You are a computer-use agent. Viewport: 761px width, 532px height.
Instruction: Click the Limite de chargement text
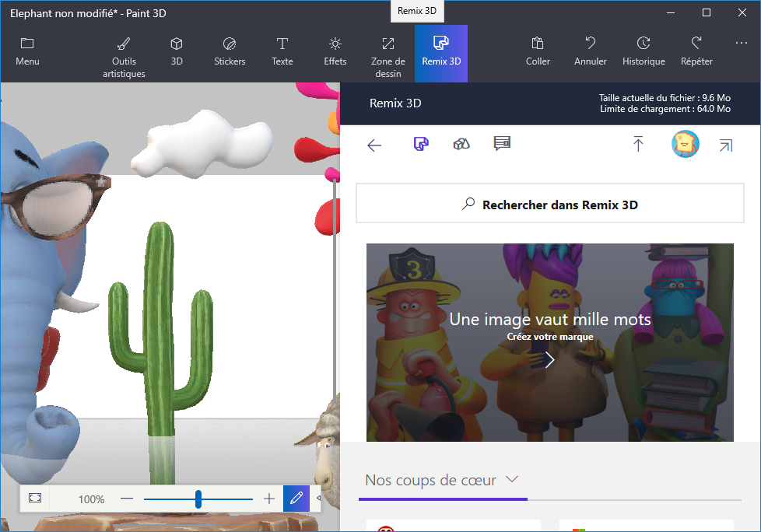coord(665,109)
